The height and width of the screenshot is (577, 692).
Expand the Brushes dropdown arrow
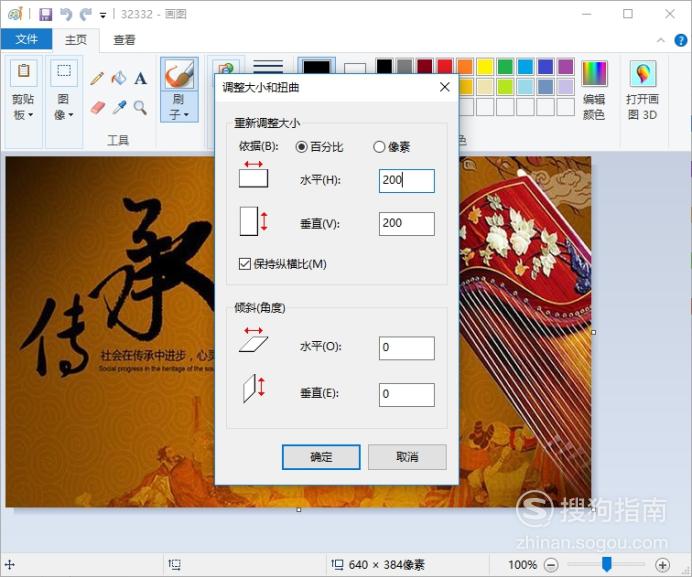[186, 115]
